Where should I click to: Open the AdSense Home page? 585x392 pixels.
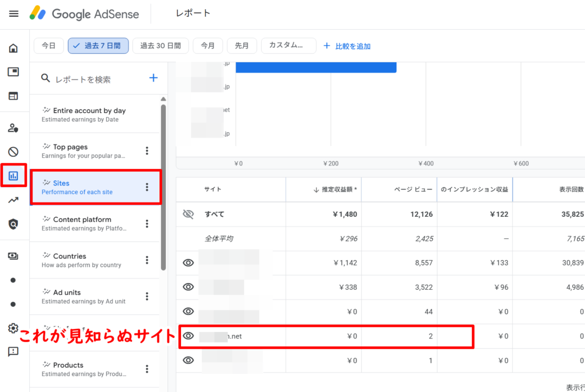pos(14,49)
